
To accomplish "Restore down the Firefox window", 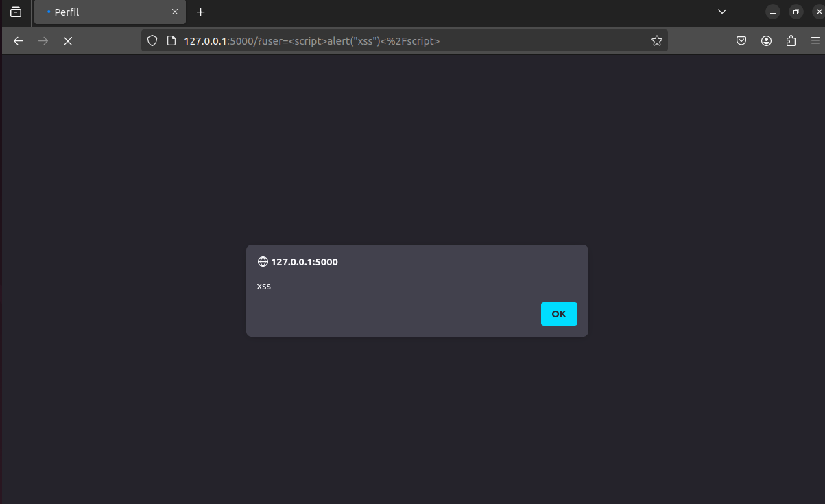I will (796, 12).
